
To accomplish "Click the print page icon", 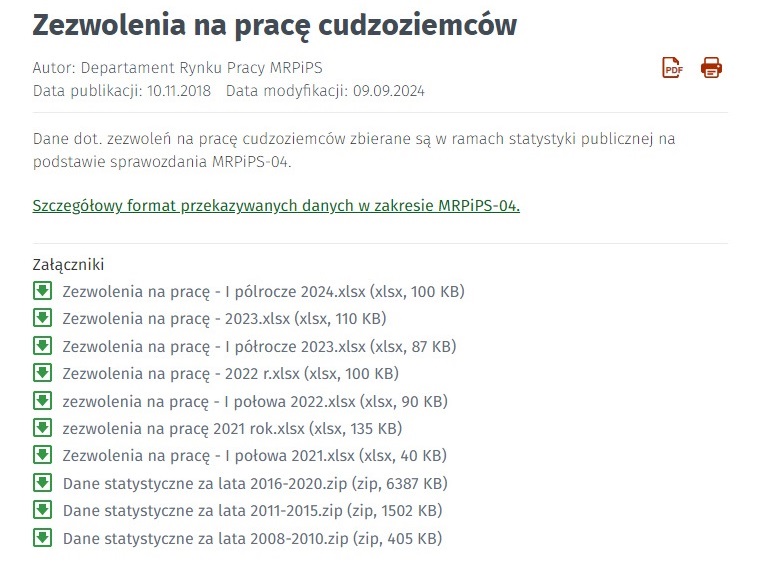I will click(711, 68).
